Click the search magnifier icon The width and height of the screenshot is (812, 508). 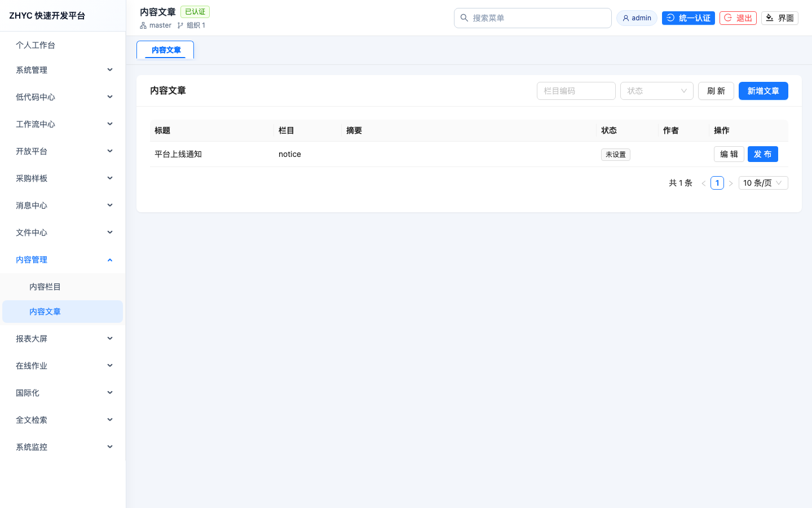tap(464, 18)
